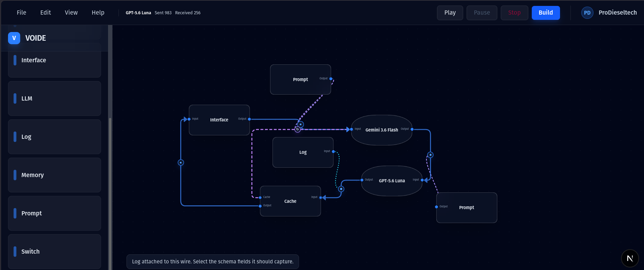Viewport: 644px width, 270px height.
Task: Open the Help menu
Action: (98, 13)
